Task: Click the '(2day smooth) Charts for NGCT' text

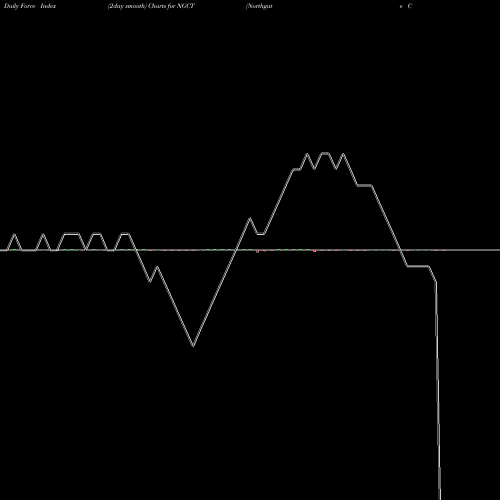Action: pos(151,6)
